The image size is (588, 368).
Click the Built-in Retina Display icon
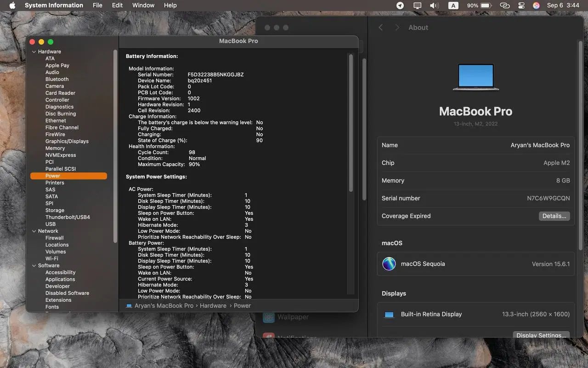pos(389,315)
